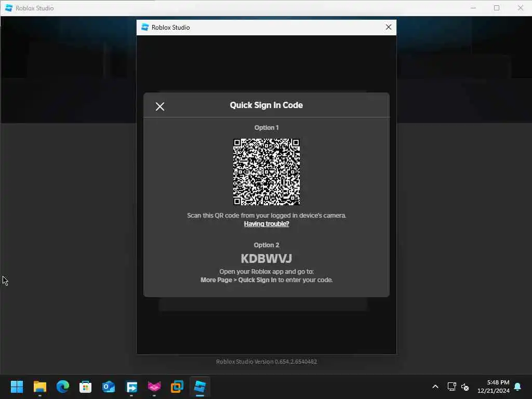Open Microsoft Store from the taskbar
The image size is (532, 399).
point(86,387)
